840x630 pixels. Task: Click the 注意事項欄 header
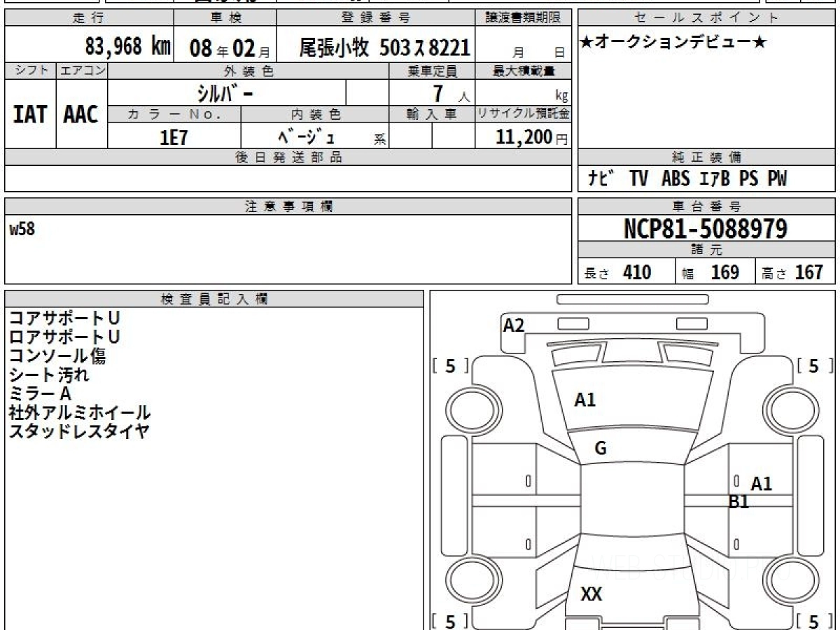(288, 206)
